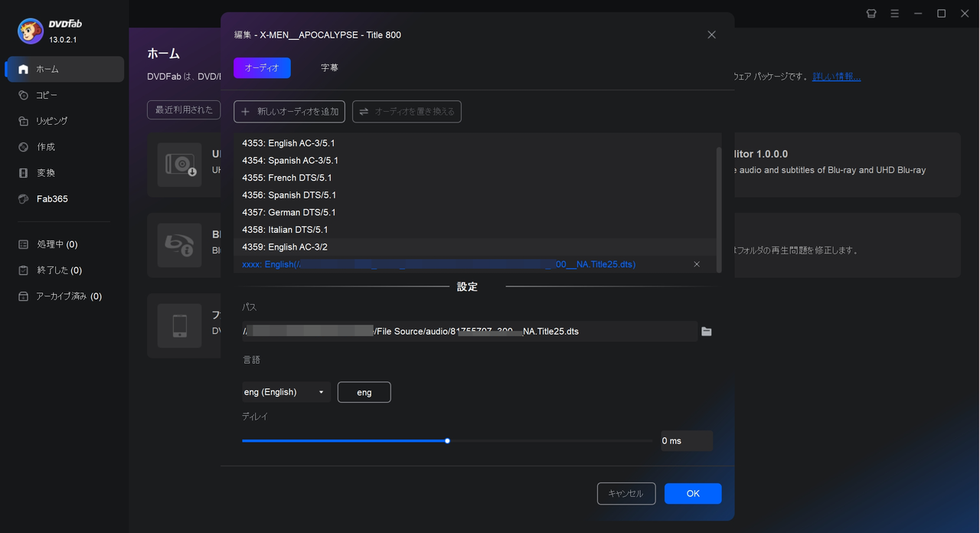
Task: Click the eng language code field
Action: click(x=364, y=392)
